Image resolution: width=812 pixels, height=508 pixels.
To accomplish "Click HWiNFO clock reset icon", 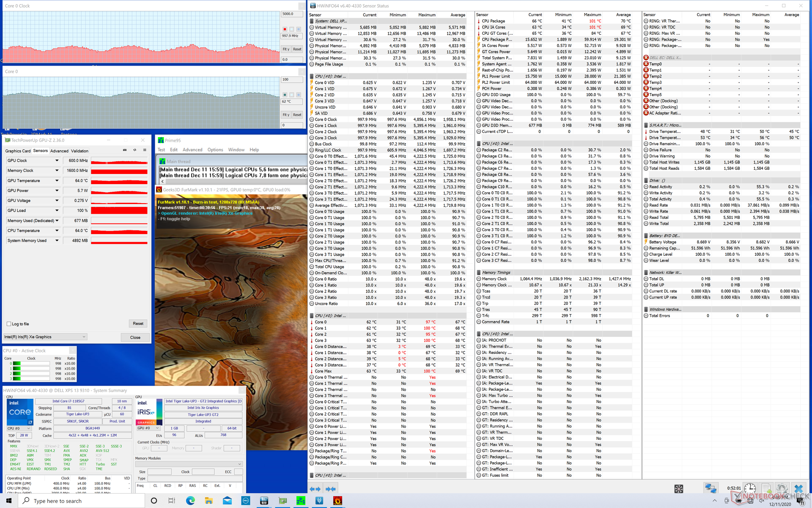I will click(x=750, y=489).
